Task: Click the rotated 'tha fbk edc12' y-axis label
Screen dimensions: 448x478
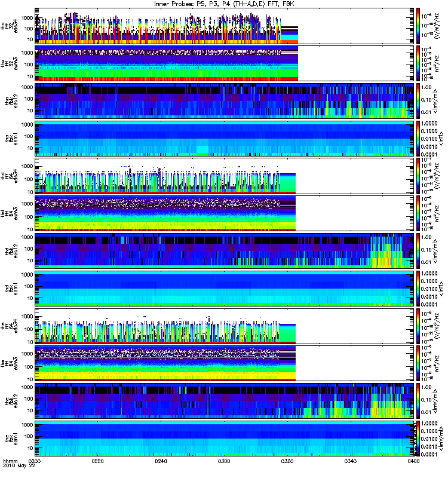Action: tap(11, 101)
